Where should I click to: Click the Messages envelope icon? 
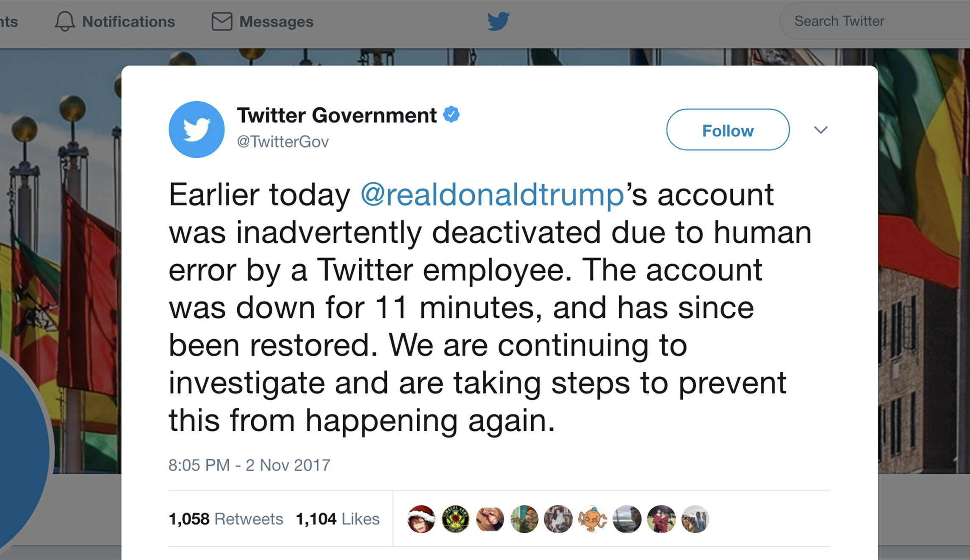(222, 21)
